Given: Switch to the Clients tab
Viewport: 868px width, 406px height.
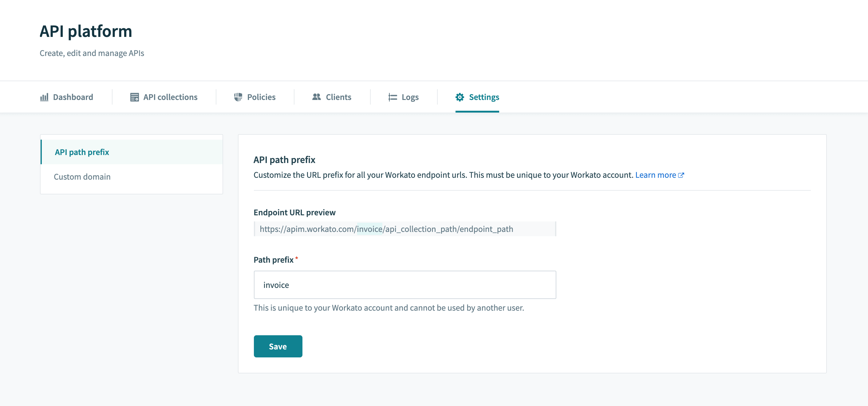Looking at the screenshot, I should point(338,97).
